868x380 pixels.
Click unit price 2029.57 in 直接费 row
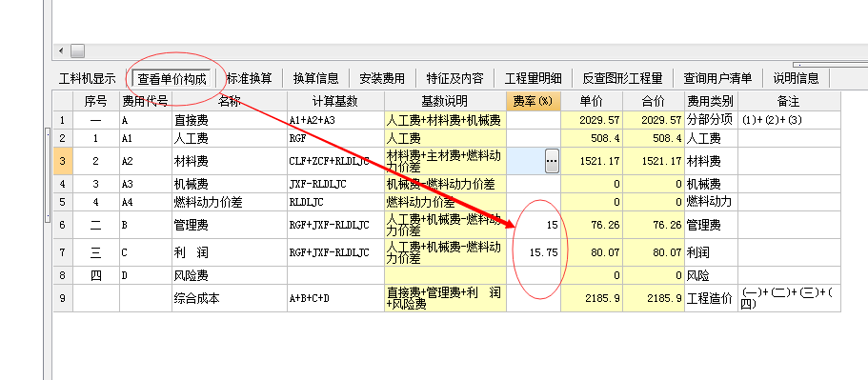[x=592, y=120]
